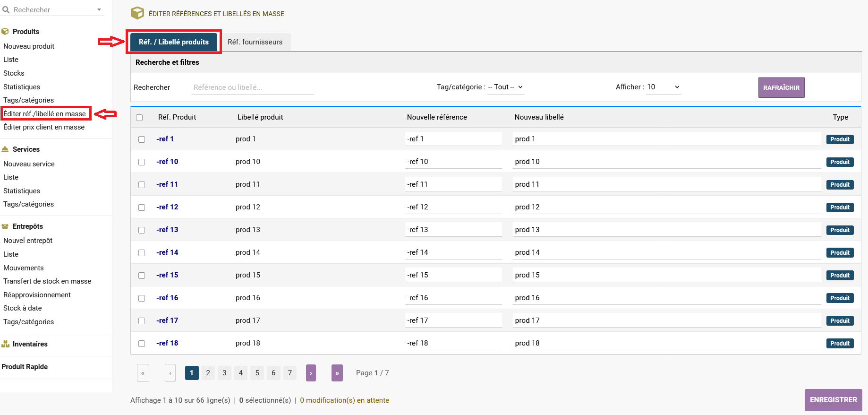Check the box next to -ref 15
The width and height of the screenshot is (868, 415).
click(x=142, y=276)
